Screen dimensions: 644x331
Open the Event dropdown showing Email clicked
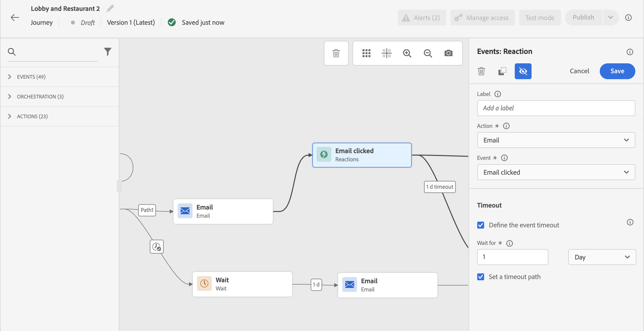click(556, 172)
